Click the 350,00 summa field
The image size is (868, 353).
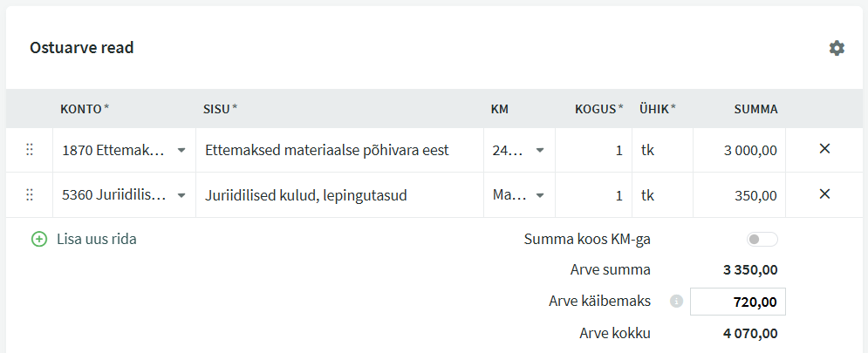[x=739, y=195]
